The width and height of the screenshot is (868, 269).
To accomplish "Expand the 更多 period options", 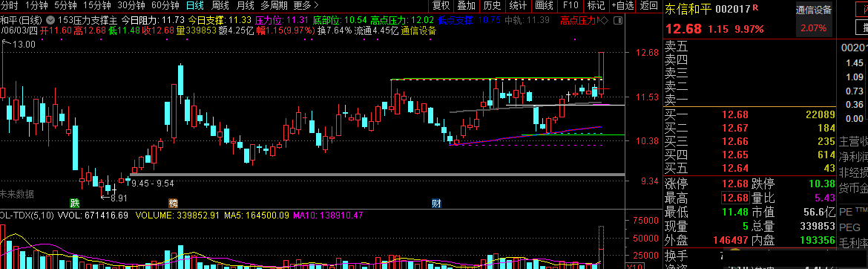I will (306, 5).
